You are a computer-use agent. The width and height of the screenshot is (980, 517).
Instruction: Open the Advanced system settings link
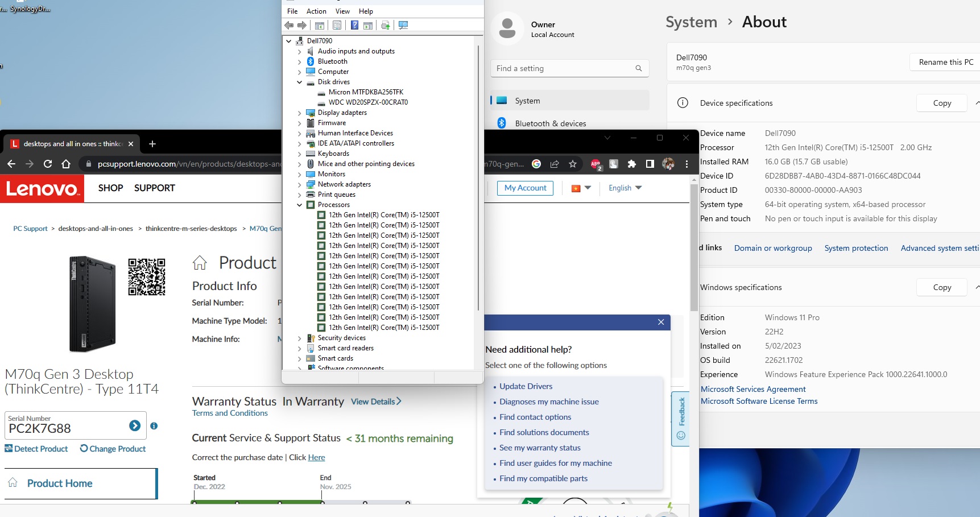click(939, 248)
